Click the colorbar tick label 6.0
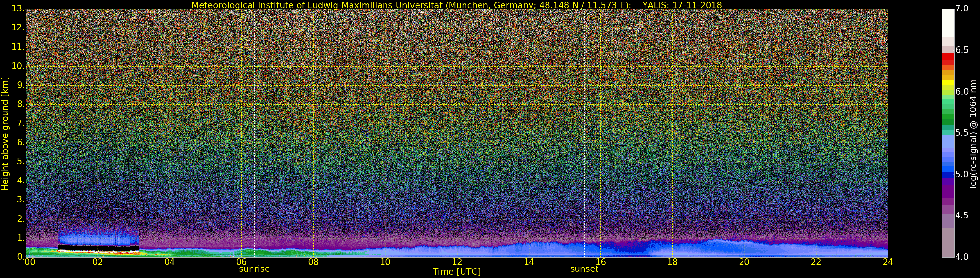This screenshot has width=980, height=278. point(962,91)
